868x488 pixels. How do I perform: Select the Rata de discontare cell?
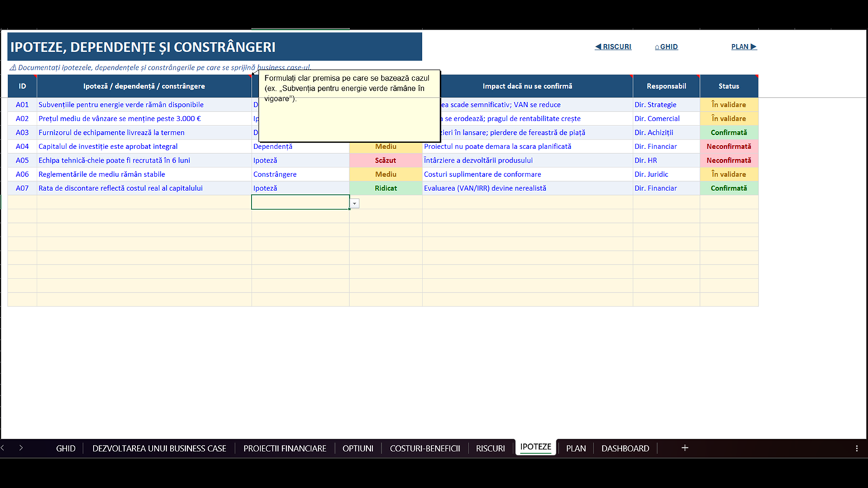[144, 188]
